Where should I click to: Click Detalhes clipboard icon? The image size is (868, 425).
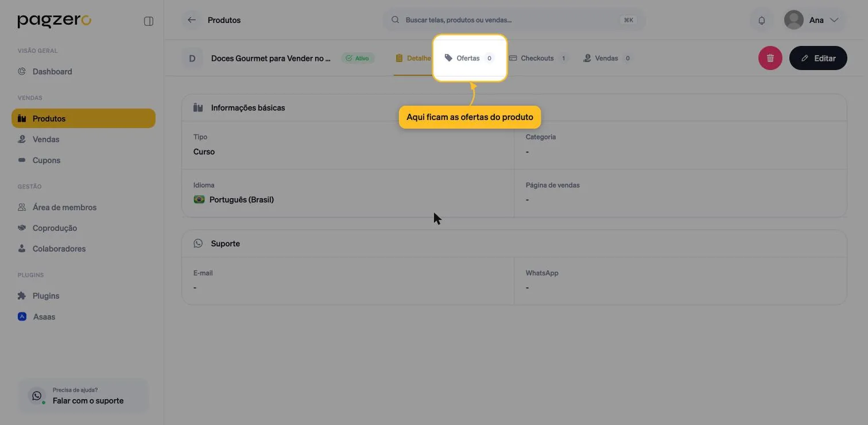click(x=399, y=58)
